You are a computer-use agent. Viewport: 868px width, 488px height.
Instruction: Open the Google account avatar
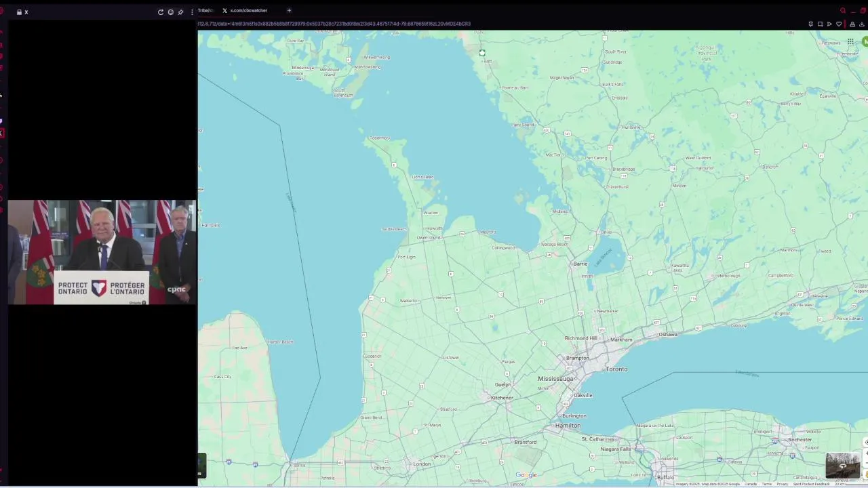click(x=865, y=42)
